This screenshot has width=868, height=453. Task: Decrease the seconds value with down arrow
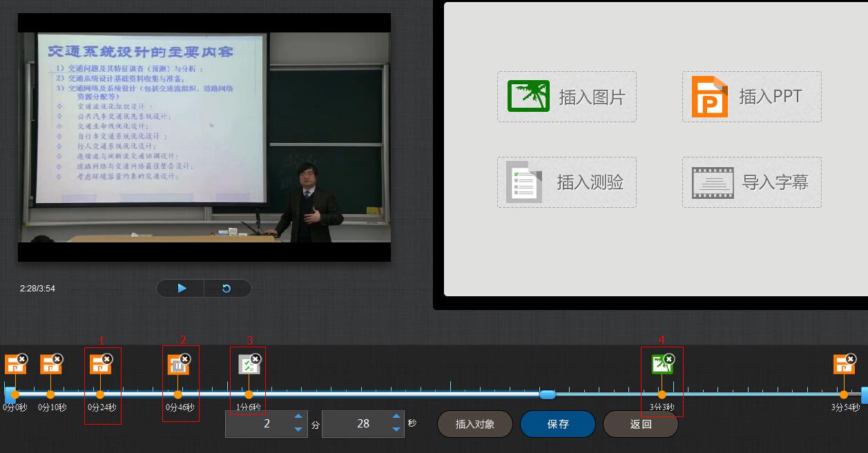point(396,430)
